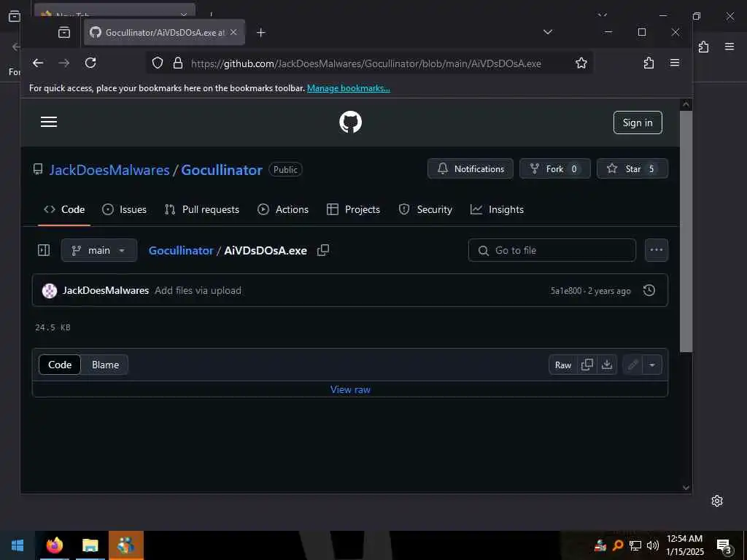The image size is (747, 560).
Task: Expand the file tree side panel icon
Action: coord(44,250)
